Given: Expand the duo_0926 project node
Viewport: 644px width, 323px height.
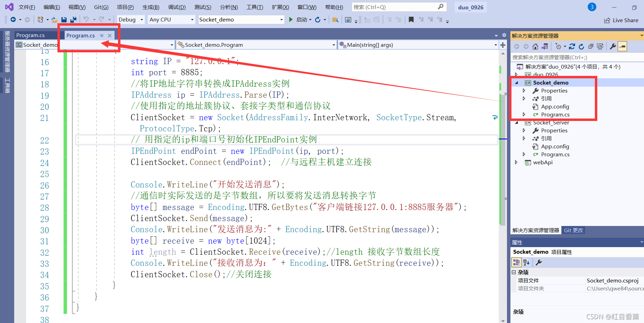Looking at the screenshot, I should tap(516, 75).
